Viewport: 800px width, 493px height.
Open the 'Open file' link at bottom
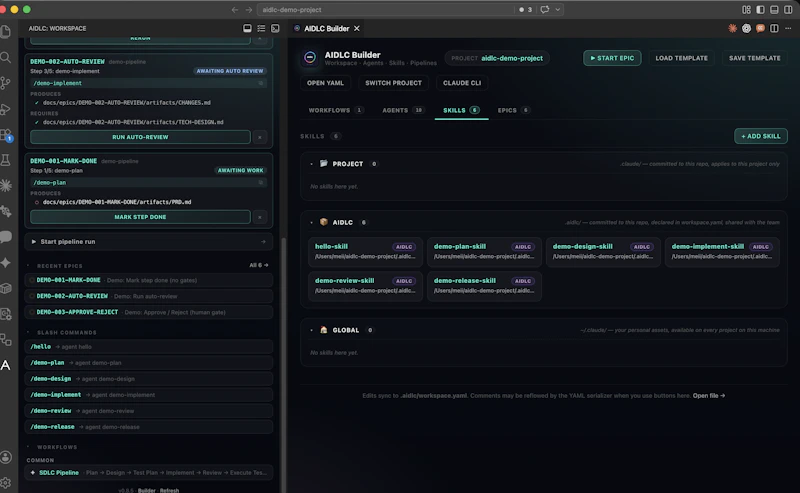coord(709,396)
